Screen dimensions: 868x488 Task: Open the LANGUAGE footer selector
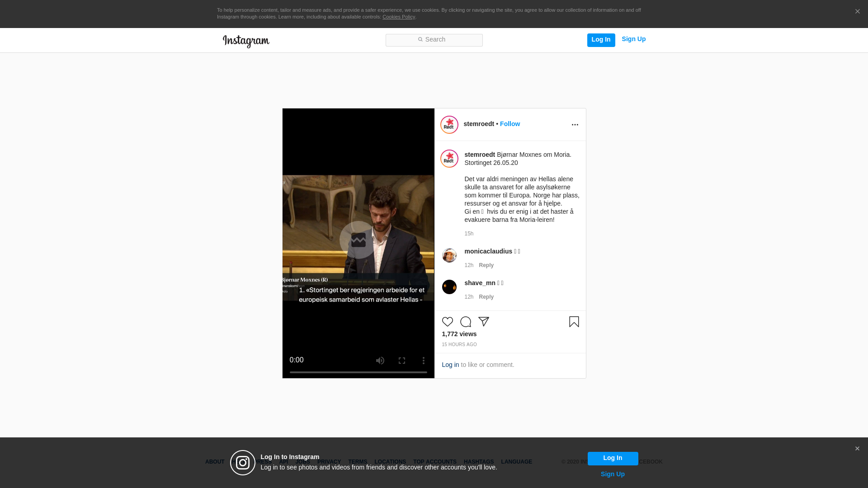pos(516,462)
